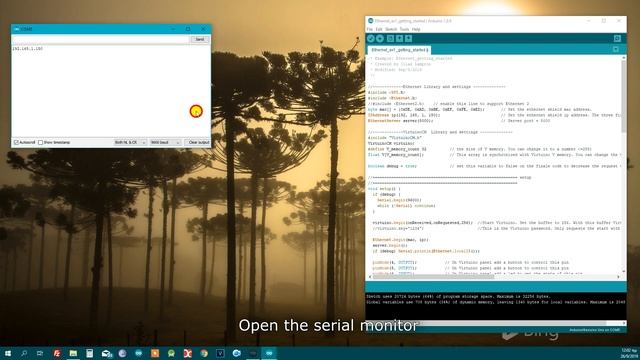This screenshot has height=360, width=640.
Task: Click the Sketch uses bytes console message
Action: click(x=458, y=296)
